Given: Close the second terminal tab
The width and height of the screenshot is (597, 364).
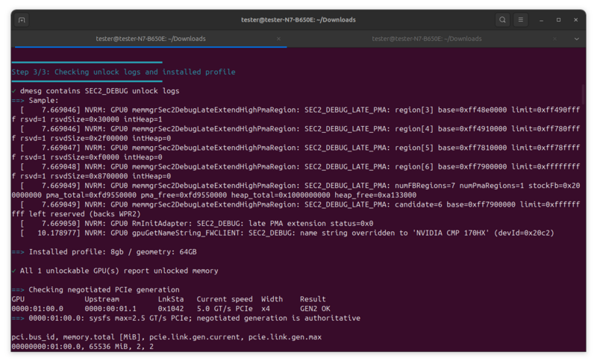Looking at the screenshot, I should (x=554, y=39).
